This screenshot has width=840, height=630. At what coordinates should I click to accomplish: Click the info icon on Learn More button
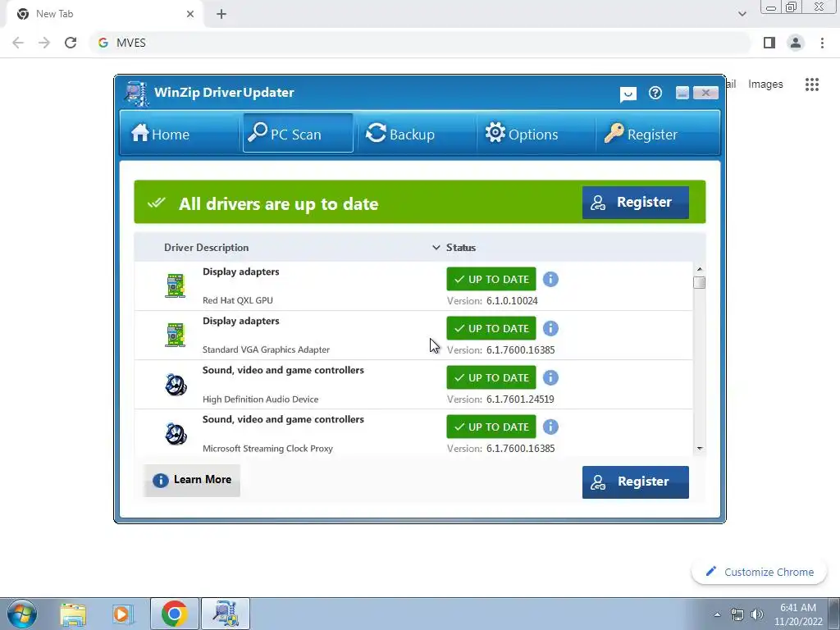160,481
